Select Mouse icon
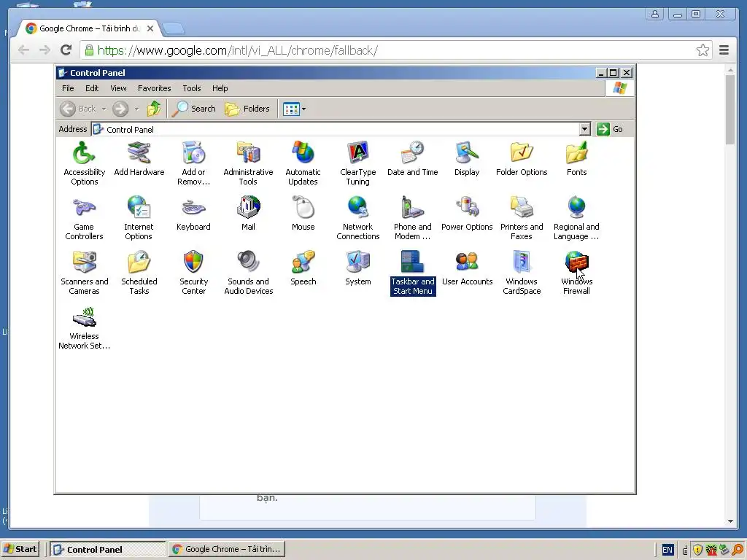 click(303, 214)
